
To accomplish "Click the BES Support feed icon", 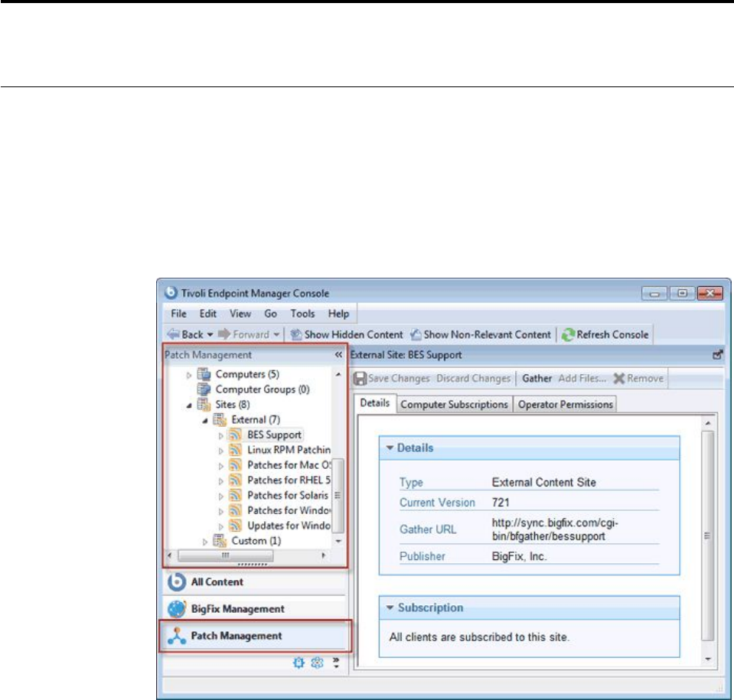I will (x=236, y=435).
